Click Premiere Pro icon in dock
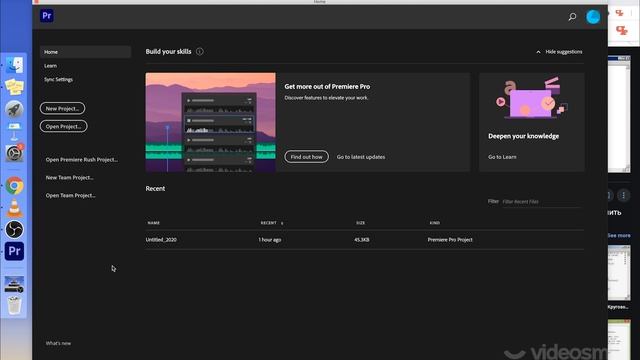 point(14,251)
